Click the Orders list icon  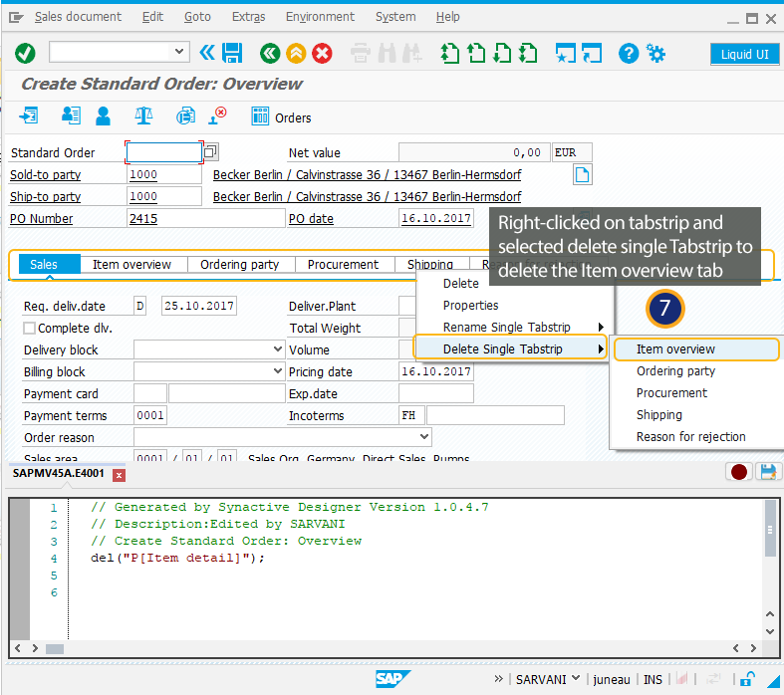(260, 116)
